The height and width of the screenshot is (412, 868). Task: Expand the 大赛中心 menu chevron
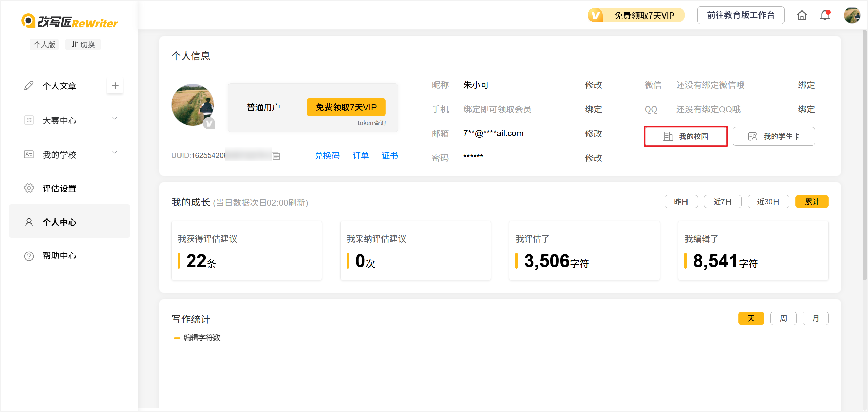115,118
